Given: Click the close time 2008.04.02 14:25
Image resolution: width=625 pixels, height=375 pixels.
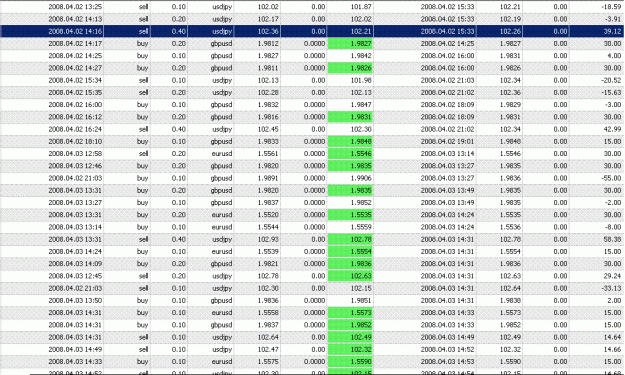Looking at the screenshot, I should pos(447,43).
